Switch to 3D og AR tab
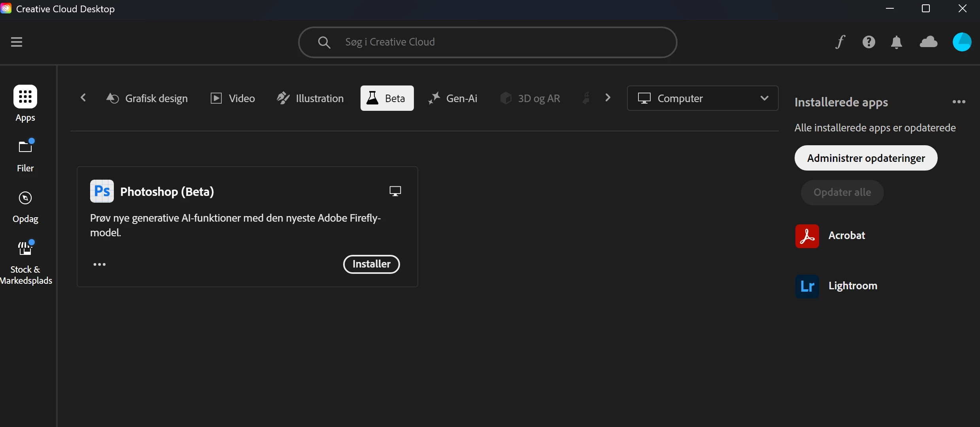The image size is (980, 427). pyautogui.click(x=530, y=98)
